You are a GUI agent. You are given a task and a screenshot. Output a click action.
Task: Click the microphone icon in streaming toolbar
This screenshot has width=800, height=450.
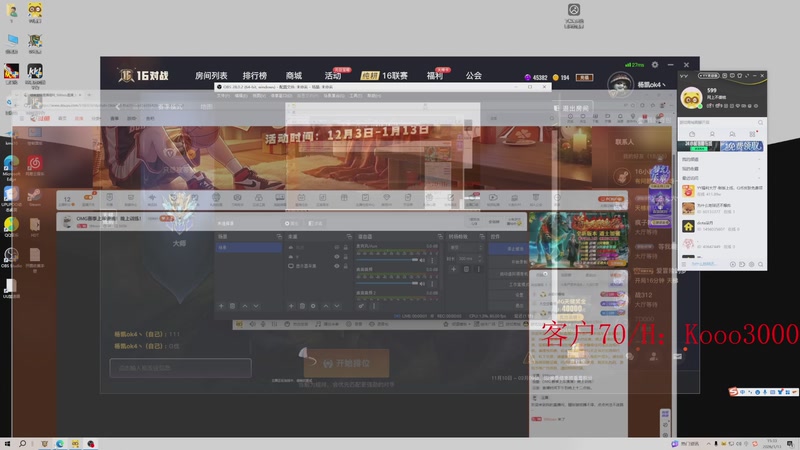pyautogui.click(x=263, y=324)
